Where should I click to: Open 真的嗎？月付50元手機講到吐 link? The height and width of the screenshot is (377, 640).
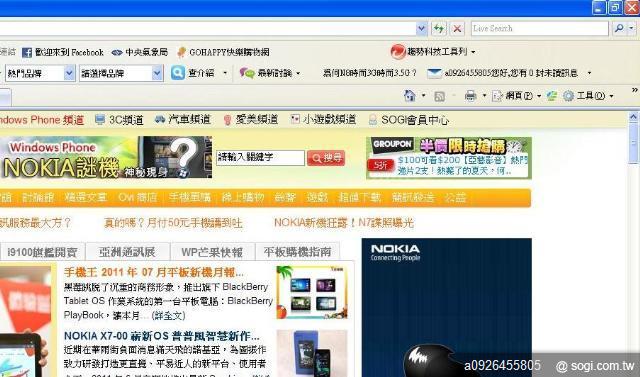(173, 223)
